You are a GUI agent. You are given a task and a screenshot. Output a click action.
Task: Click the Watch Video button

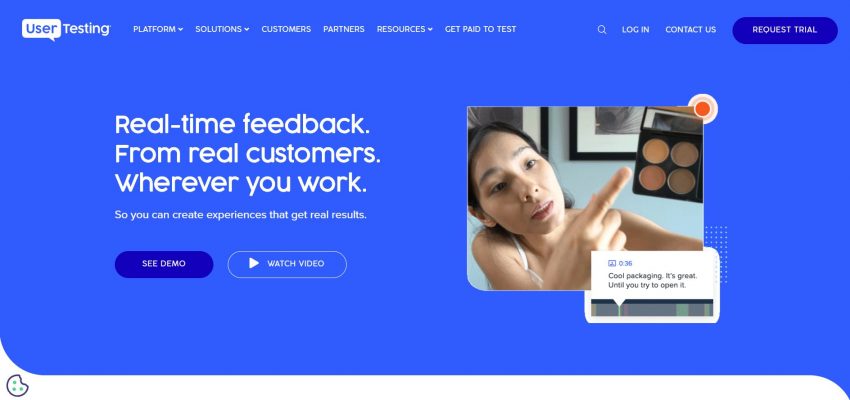tap(287, 264)
